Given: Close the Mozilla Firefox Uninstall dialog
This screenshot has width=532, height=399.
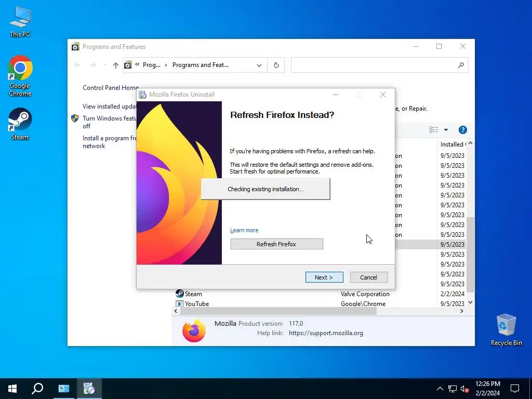Looking at the screenshot, I should click(383, 95).
